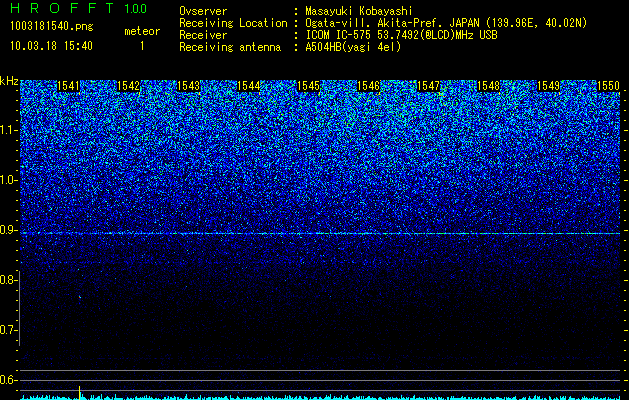Click the 1543 time marker

coord(189,86)
